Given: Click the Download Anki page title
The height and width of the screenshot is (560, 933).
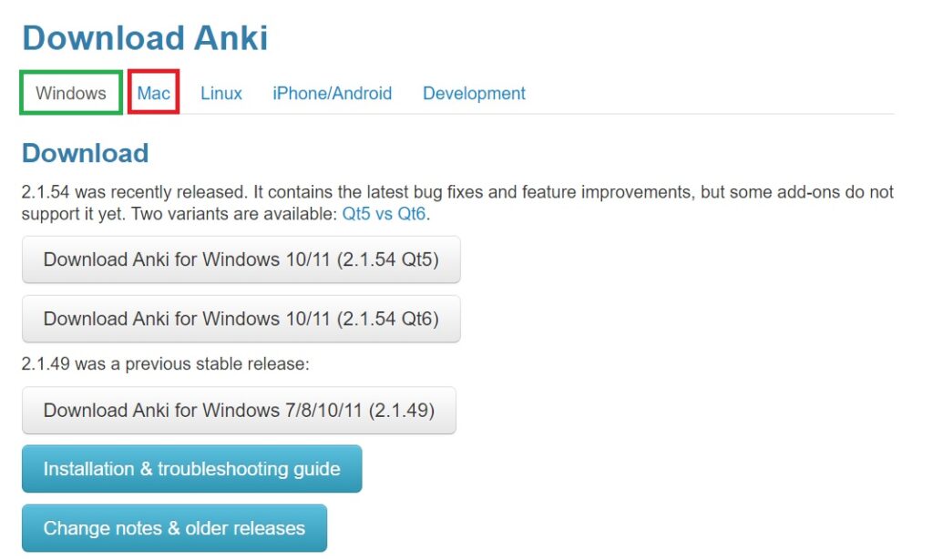Looking at the screenshot, I should [x=145, y=38].
